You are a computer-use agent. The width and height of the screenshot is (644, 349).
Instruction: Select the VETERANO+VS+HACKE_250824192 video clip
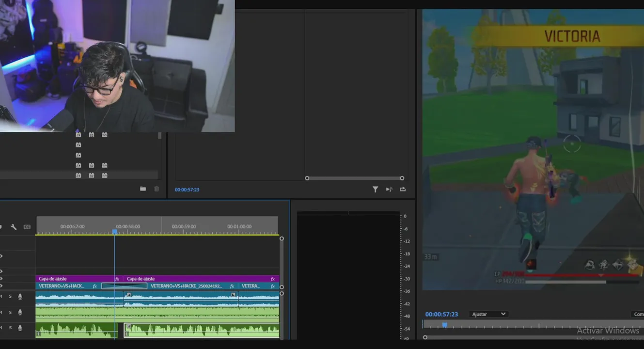point(193,286)
